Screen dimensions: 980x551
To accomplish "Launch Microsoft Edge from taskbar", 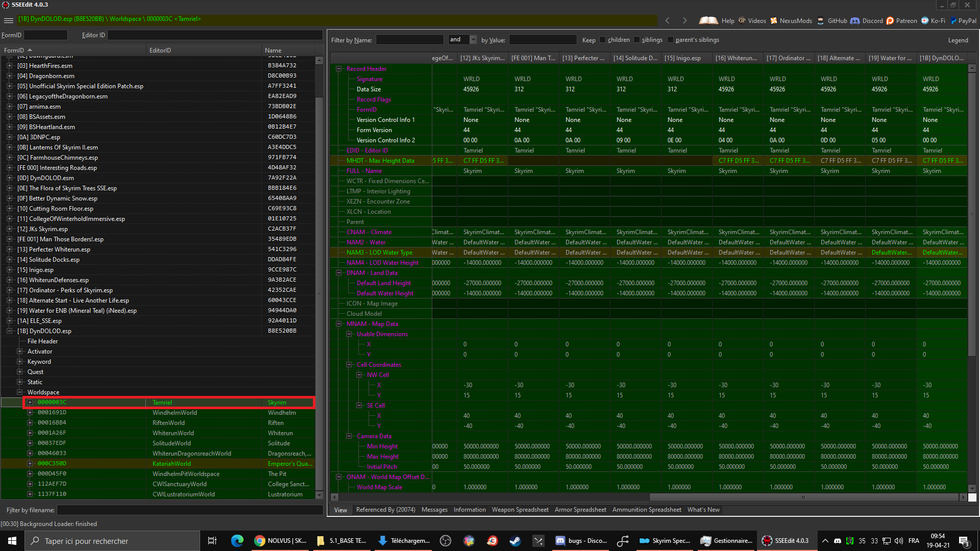I will 237,541.
